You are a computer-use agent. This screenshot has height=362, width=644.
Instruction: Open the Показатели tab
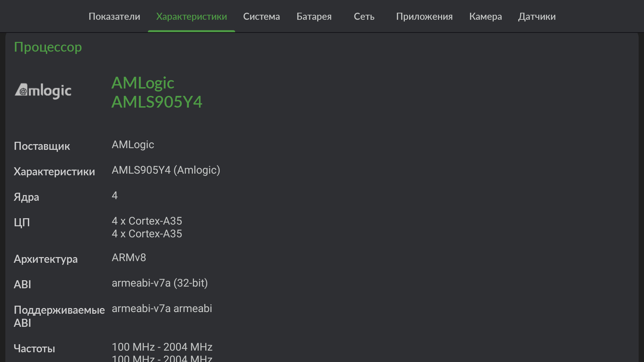point(114,16)
